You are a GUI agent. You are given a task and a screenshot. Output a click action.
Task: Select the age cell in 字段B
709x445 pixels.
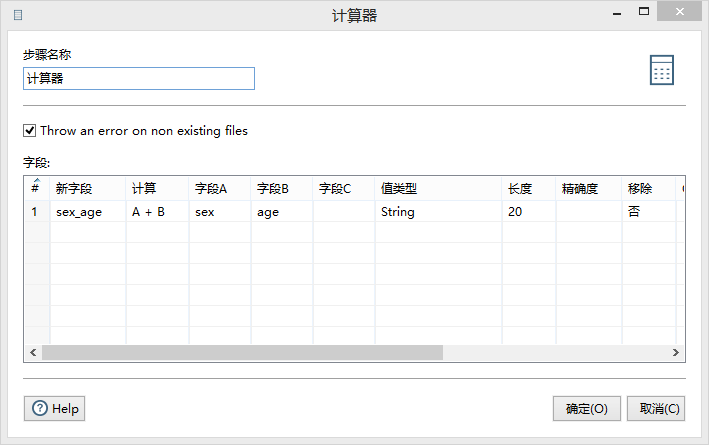click(x=282, y=211)
